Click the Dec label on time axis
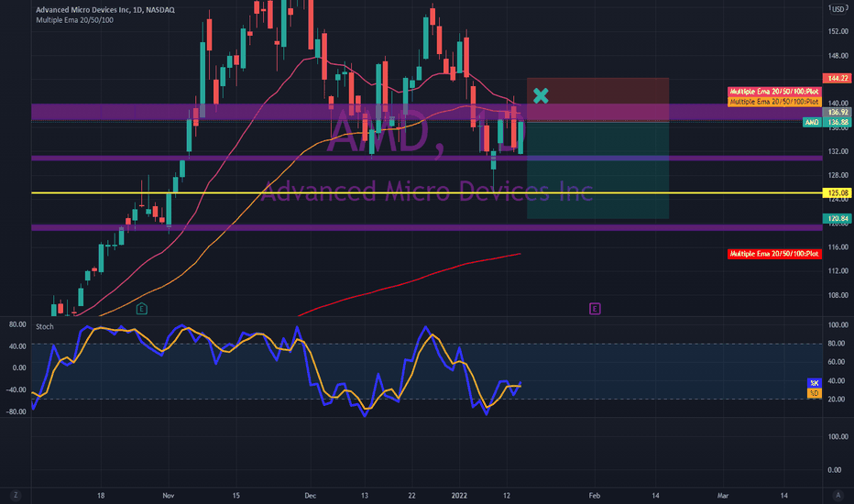Viewport: 854px width, 504px height. [310, 496]
